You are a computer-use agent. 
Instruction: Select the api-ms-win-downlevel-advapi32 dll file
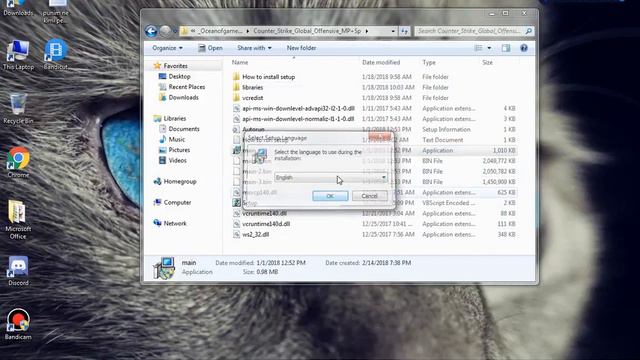[298, 109]
